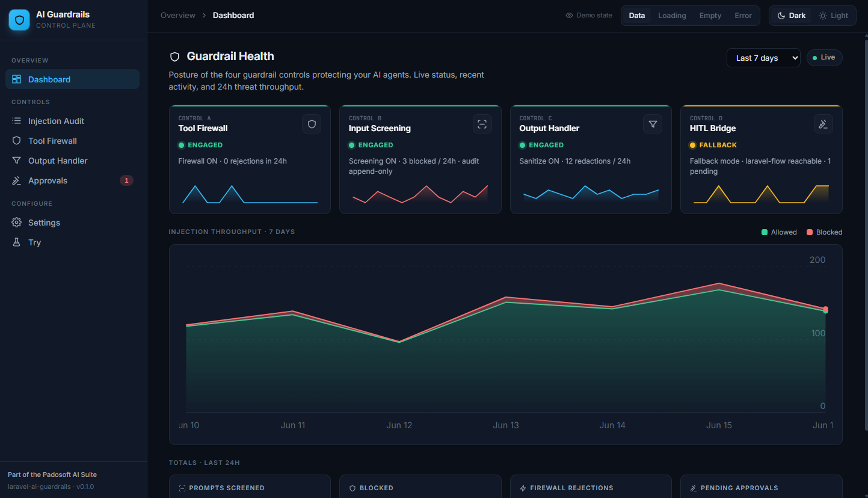Switch to Dark theme
This screenshot has height=498, width=868.
(791, 16)
